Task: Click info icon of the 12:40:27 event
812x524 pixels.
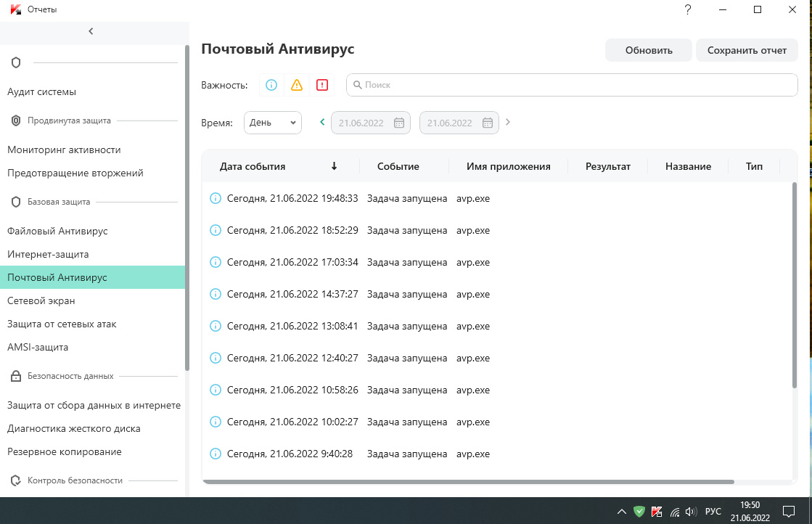Action: (x=216, y=358)
